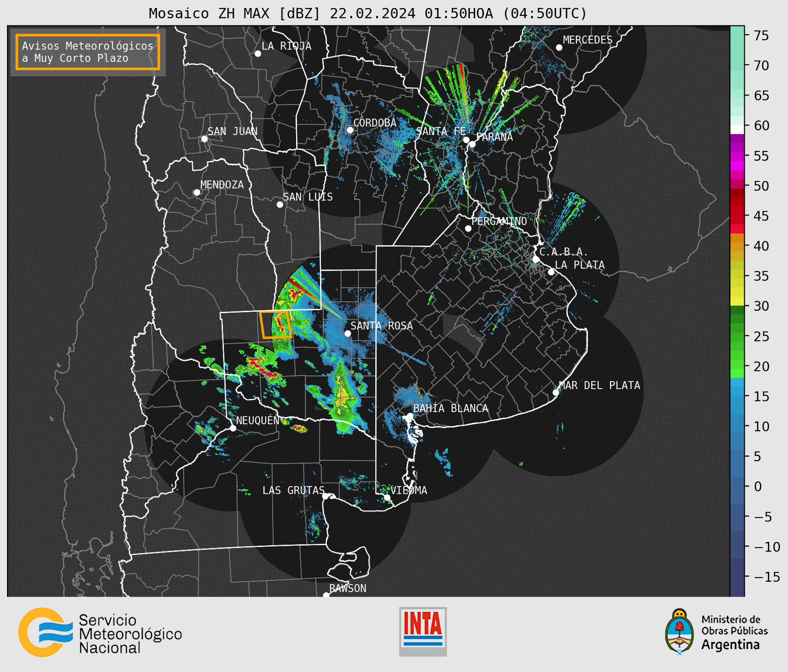Click the Pergamino city marker dot

pos(468,229)
